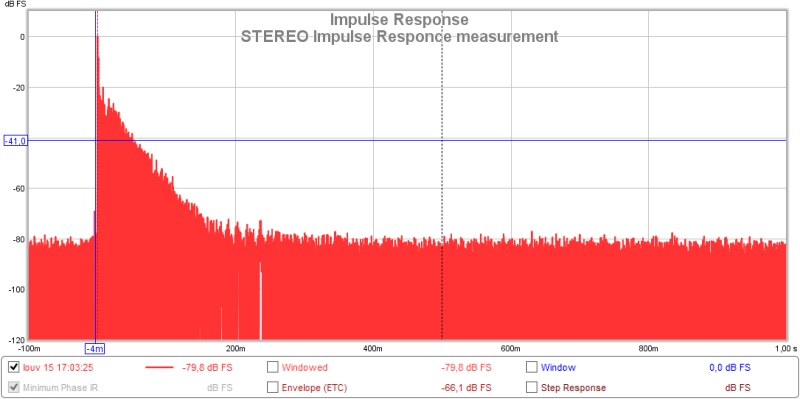The image size is (800, 399).
Task: Uncheck the louv 15 17:03:25 trace checkbox
Action: 14,367
